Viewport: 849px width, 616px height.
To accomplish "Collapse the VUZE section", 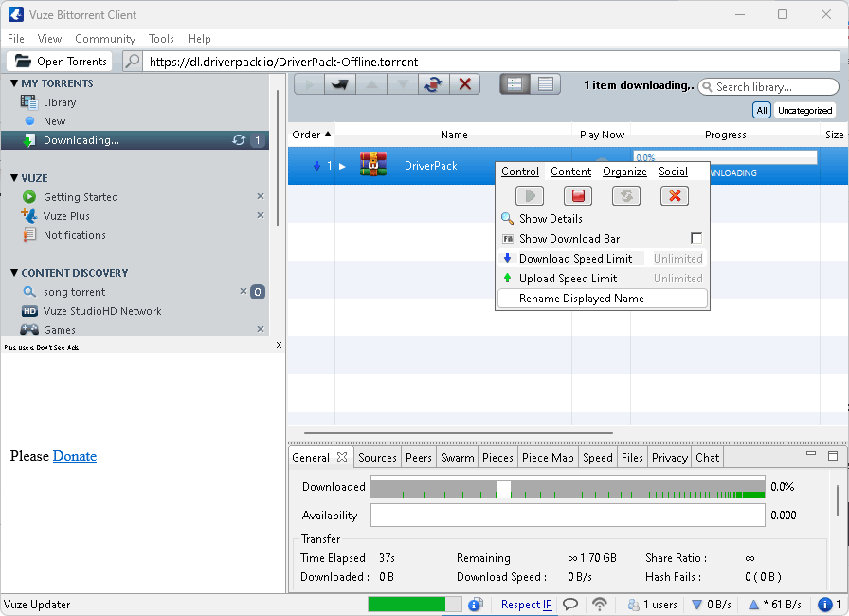I will tap(14, 177).
